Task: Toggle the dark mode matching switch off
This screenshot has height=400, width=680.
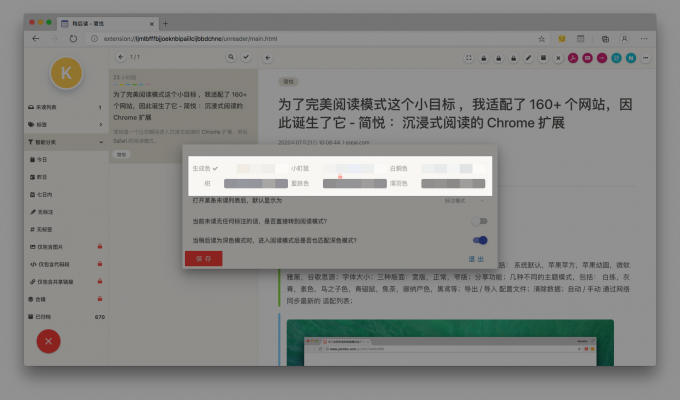Action: 480,240
